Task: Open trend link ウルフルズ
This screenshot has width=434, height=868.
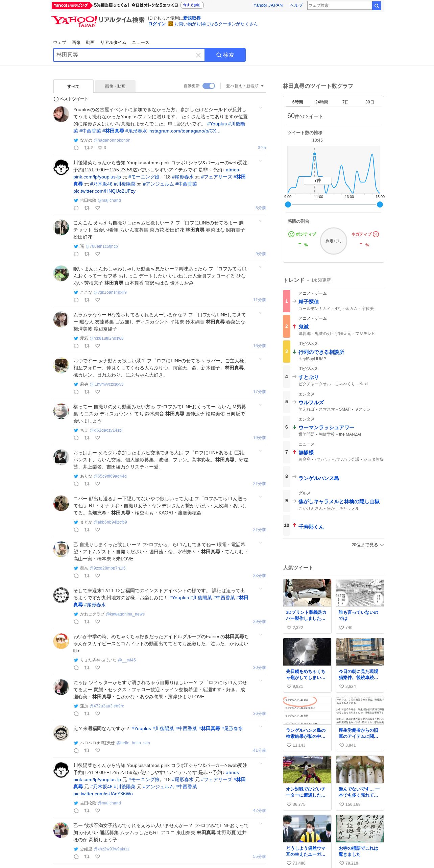Action: [x=311, y=403]
